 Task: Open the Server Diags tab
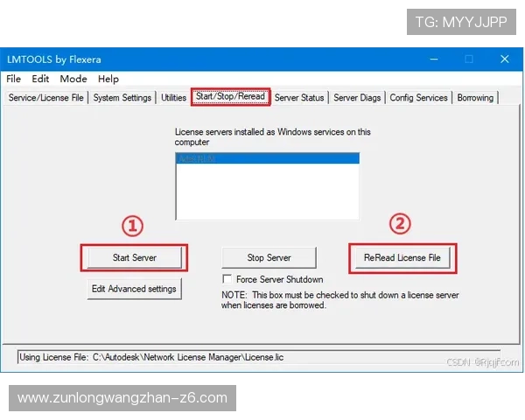click(357, 98)
